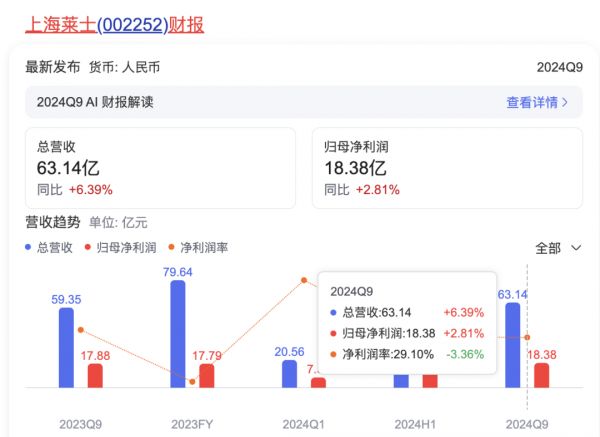Screen dimensions: 600x437
Task: Open the 2024Q9 AI 财报解读 banner
Action: (304, 102)
